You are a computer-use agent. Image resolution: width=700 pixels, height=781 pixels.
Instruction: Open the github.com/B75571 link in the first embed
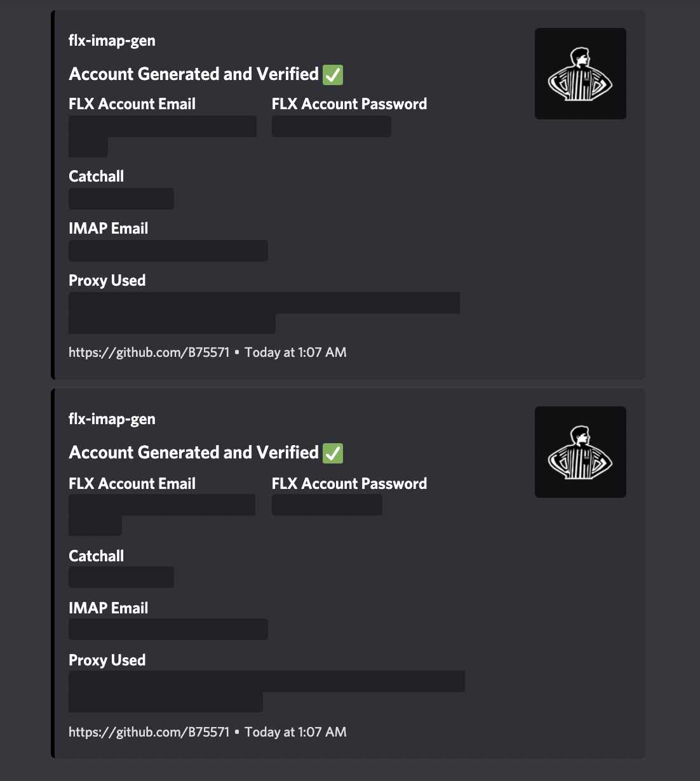point(149,352)
